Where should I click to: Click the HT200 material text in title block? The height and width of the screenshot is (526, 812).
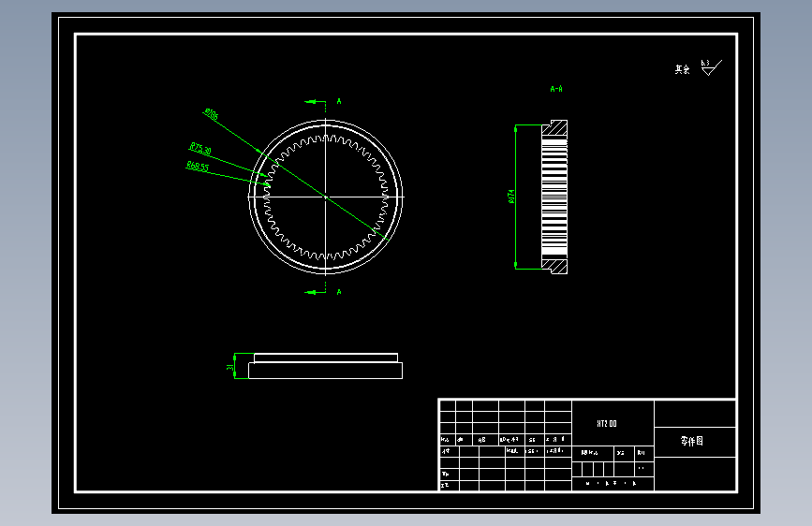click(606, 423)
